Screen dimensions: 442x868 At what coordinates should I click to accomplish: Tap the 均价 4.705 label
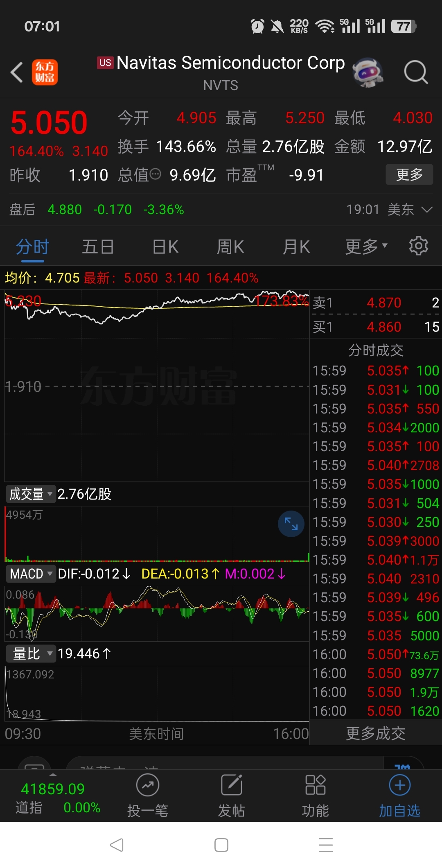point(42,278)
